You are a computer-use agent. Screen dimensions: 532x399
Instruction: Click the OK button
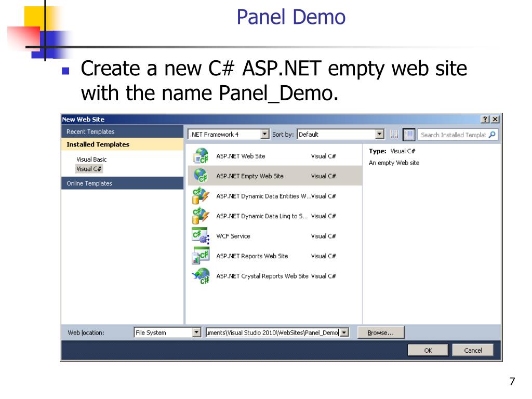click(428, 350)
